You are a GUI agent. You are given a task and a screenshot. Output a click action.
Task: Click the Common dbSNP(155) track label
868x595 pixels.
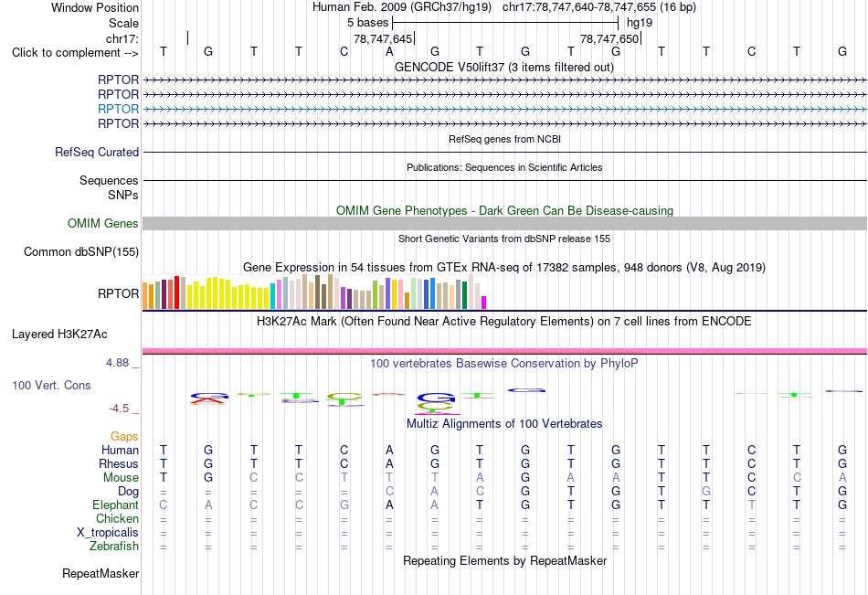[x=80, y=251]
